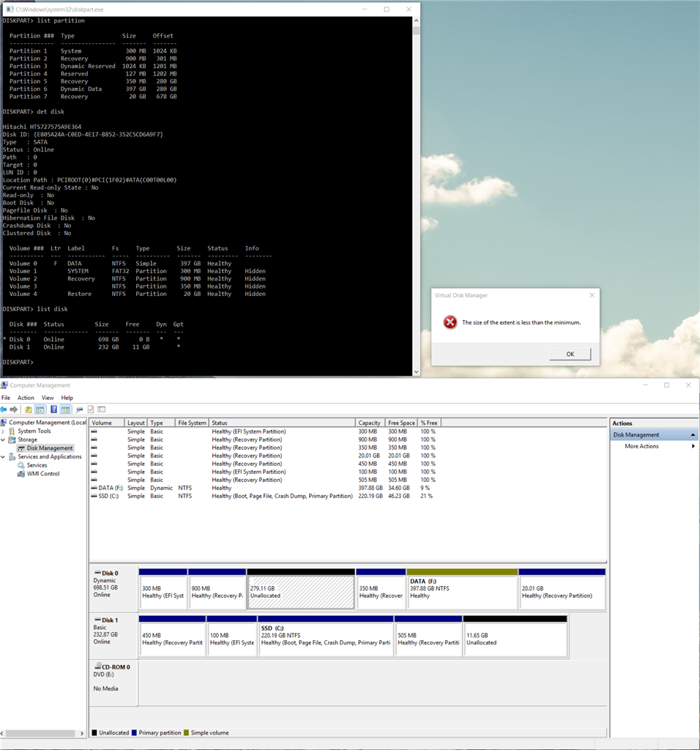The image size is (700, 750).
Task: Toggle the Show/Hide Action Pane toolbar icon
Action: pyautogui.click(x=65, y=409)
